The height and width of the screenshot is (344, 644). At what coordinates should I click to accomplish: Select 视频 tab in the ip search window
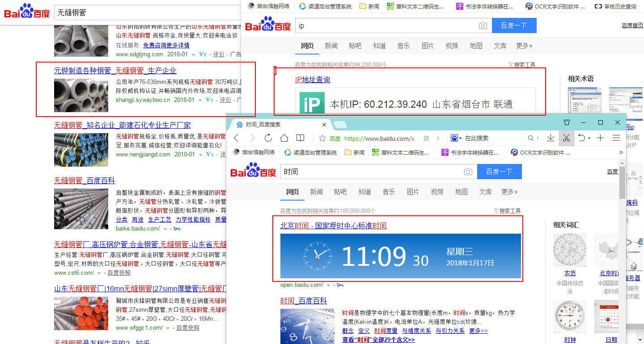click(x=452, y=46)
